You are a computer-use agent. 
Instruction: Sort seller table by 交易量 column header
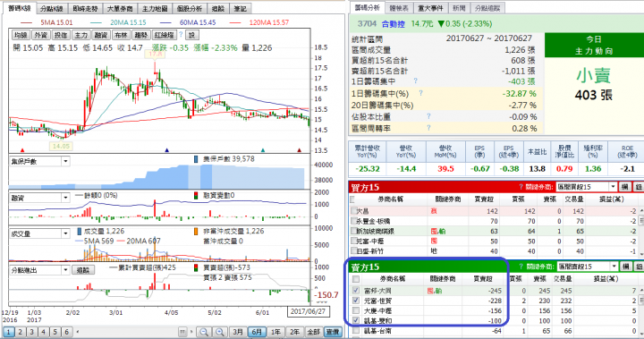pyautogui.click(x=563, y=279)
